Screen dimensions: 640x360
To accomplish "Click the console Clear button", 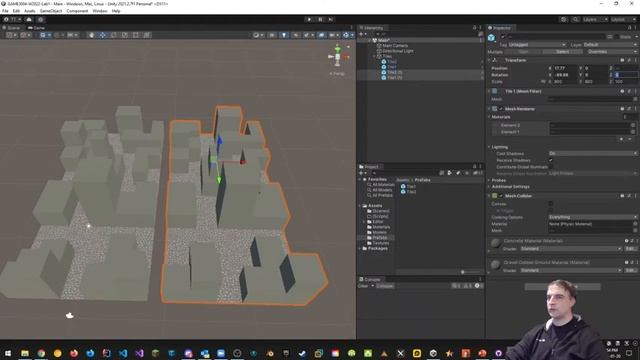I will pos(363,286).
